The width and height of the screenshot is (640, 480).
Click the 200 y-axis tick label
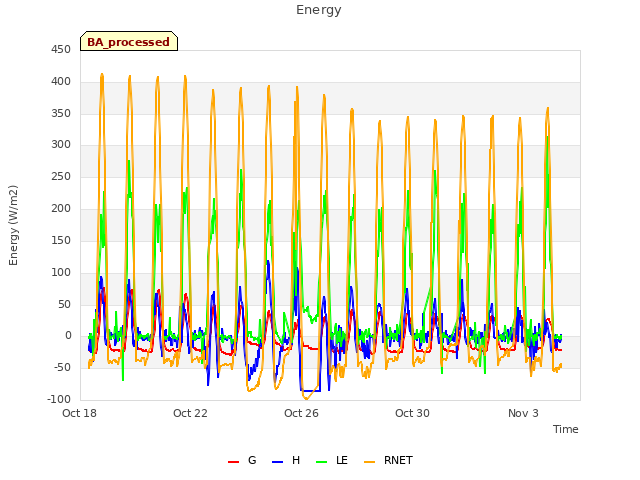(x=61, y=208)
